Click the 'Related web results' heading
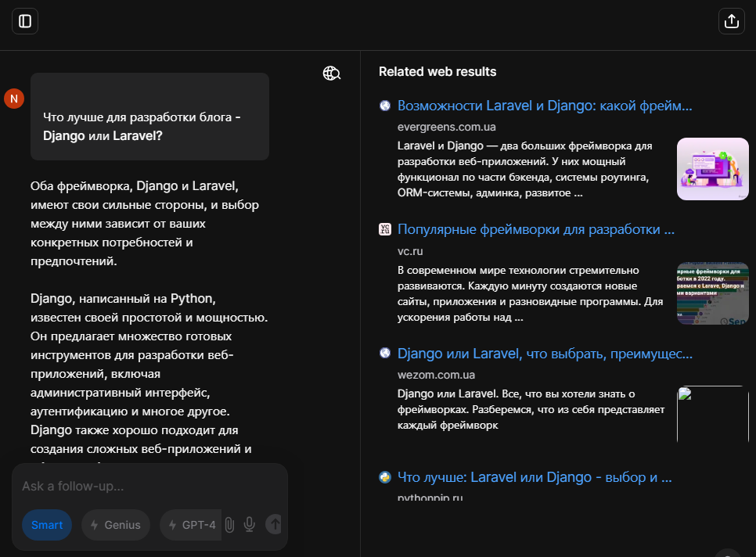 pos(437,71)
